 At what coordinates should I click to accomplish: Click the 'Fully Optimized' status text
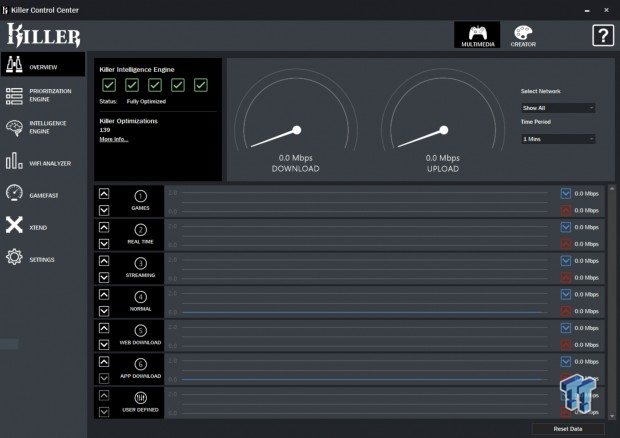[146, 101]
